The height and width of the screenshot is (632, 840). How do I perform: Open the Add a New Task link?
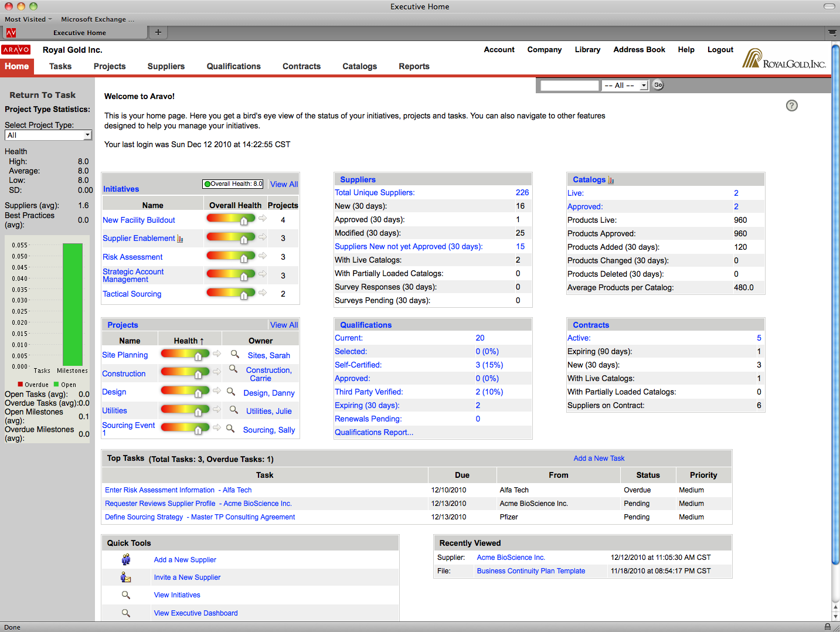point(599,458)
